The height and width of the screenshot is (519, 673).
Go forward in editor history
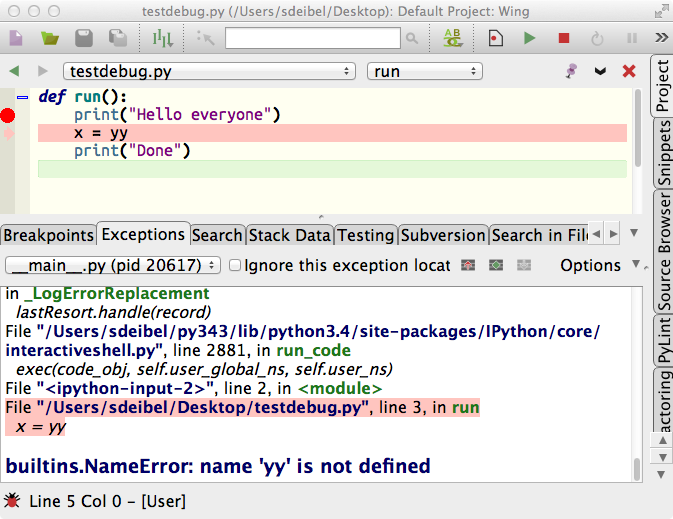point(42,71)
